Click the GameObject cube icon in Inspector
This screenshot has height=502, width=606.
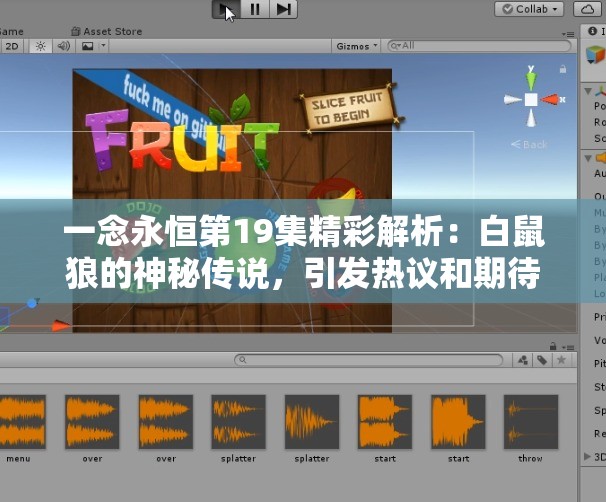tap(596, 54)
